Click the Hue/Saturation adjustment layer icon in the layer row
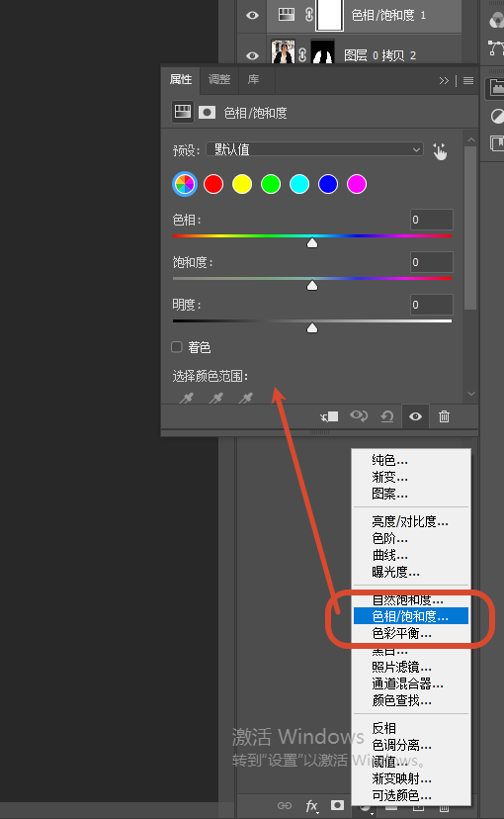Screen dimensions: 504x819 [287, 15]
